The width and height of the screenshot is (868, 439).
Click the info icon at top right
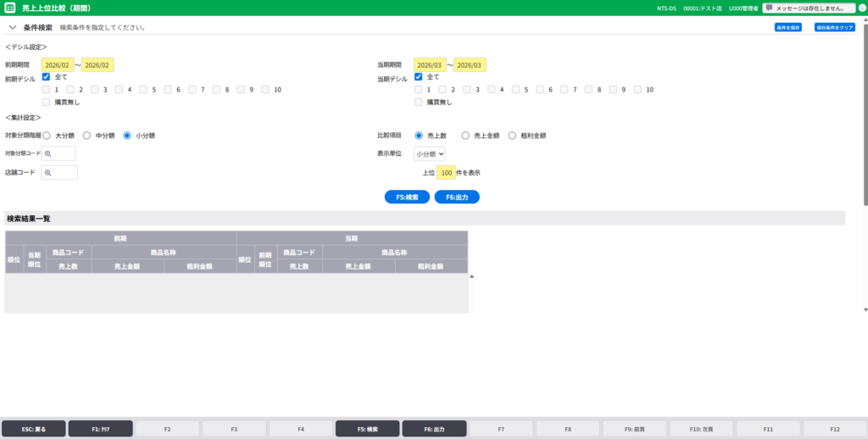tap(862, 8)
